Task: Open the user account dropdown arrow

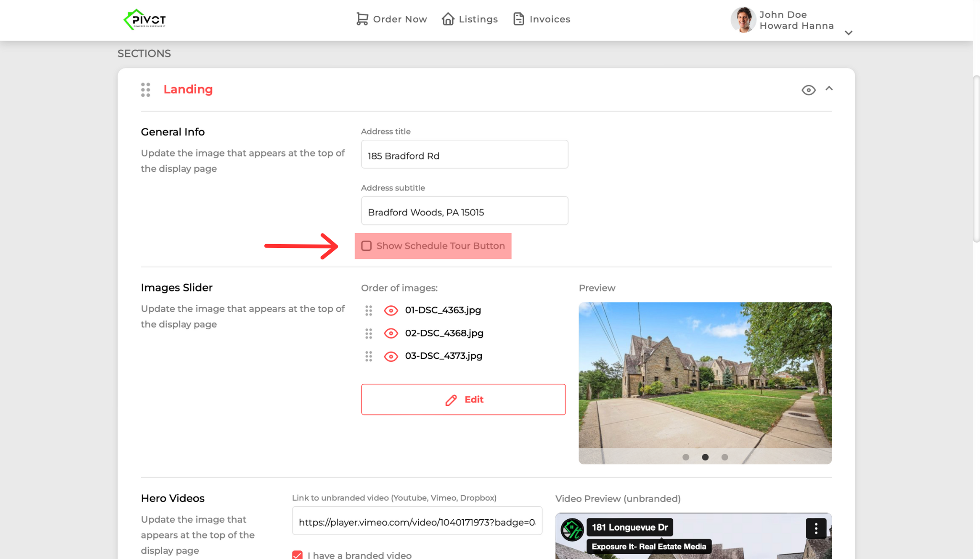Action: point(848,33)
